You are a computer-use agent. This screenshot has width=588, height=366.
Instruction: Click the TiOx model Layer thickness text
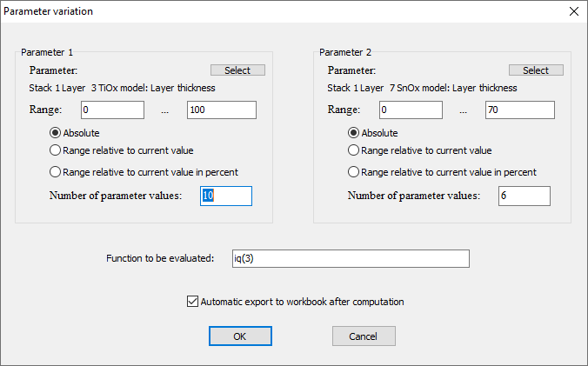coord(122,88)
